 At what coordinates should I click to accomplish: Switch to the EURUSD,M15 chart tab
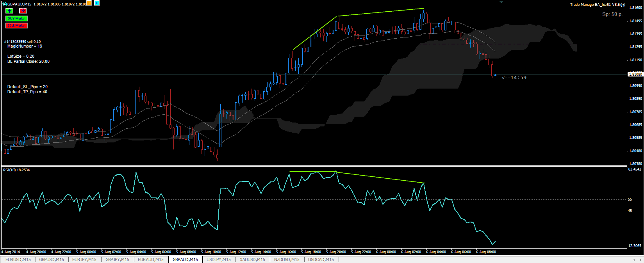point(18,259)
